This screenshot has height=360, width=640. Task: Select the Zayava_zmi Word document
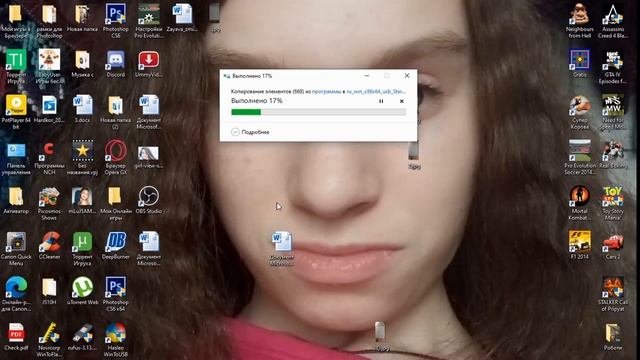point(182,18)
